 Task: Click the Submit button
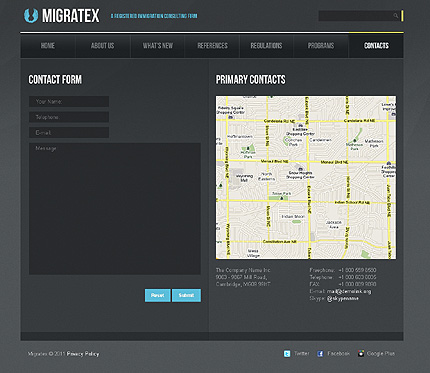186,295
